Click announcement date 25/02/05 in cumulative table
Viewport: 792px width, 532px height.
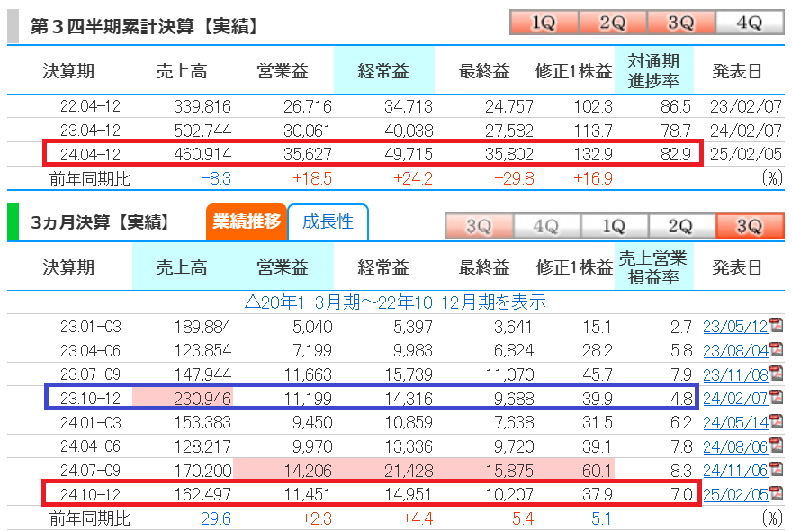pyautogui.click(x=746, y=154)
